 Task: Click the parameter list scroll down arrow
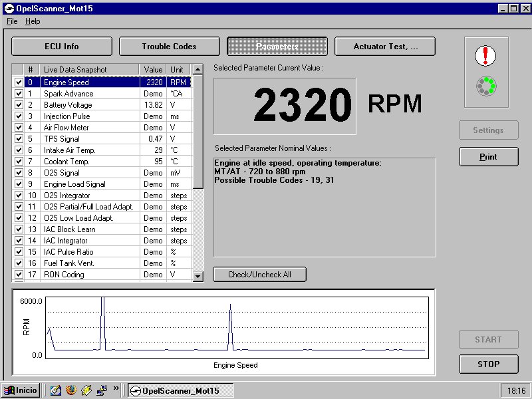pos(198,277)
